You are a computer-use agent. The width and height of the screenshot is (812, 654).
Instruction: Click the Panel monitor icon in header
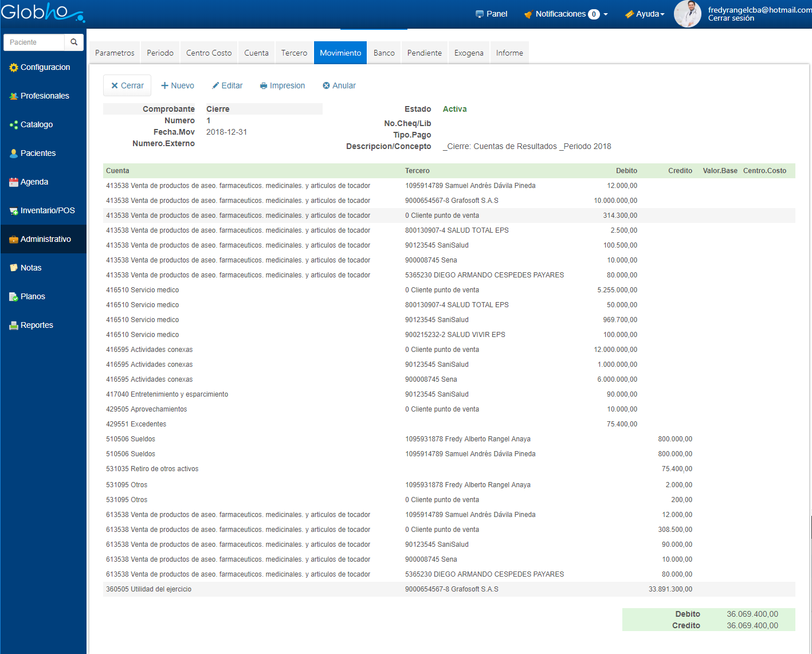point(480,14)
